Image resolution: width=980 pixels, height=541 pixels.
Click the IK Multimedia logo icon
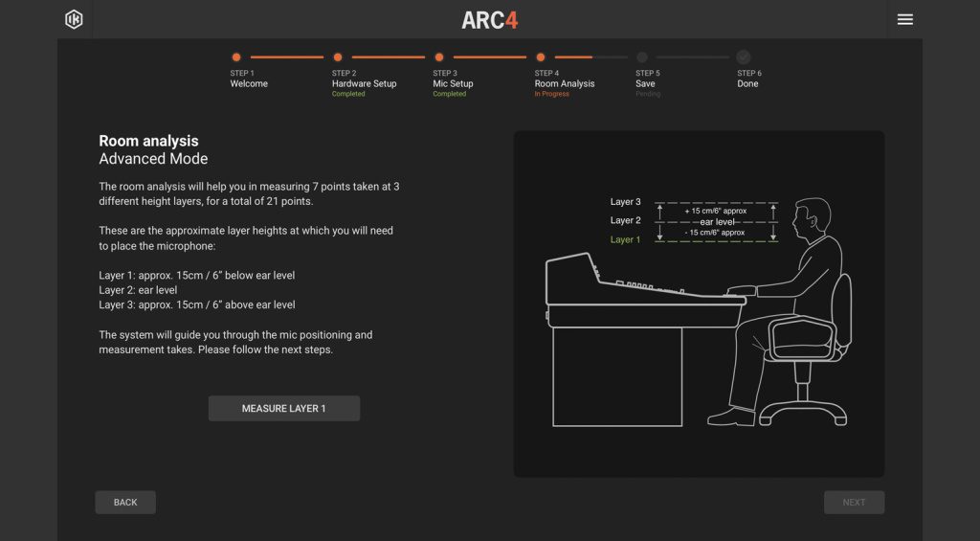pos(74,19)
